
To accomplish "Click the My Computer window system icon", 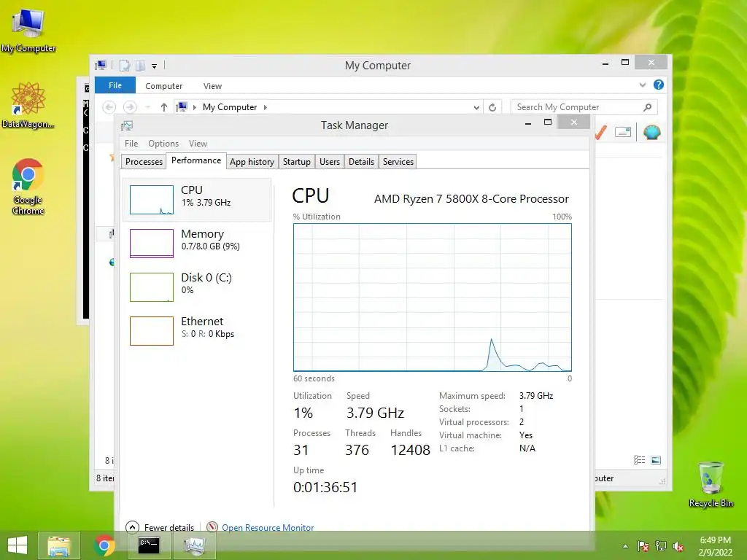I will click(x=101, y=65).
